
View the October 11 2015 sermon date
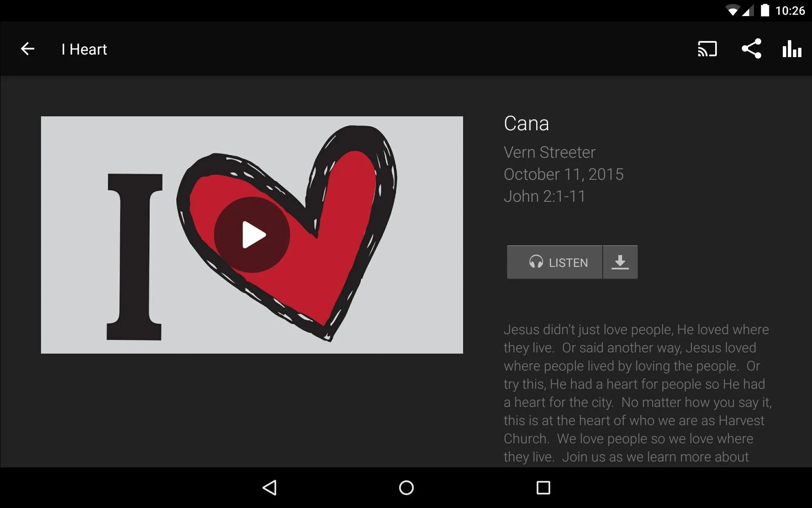(x=563, y=174)
